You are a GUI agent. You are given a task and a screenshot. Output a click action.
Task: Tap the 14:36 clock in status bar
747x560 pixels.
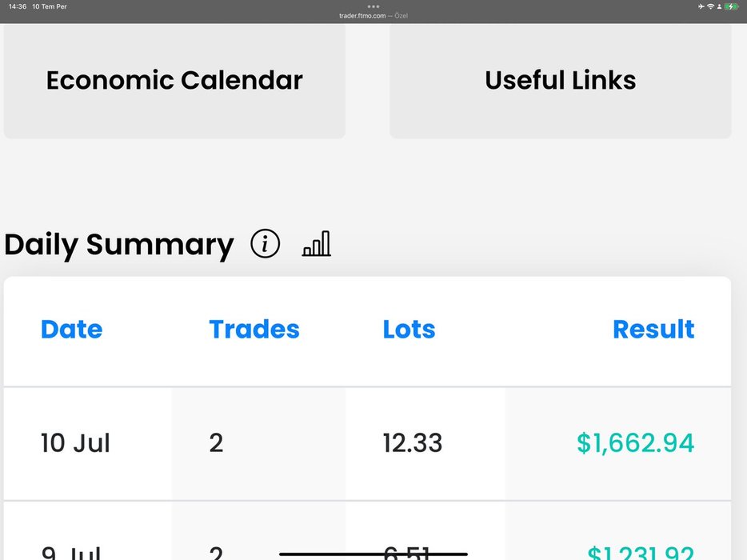pyautogui.click(x=18, y=6)
